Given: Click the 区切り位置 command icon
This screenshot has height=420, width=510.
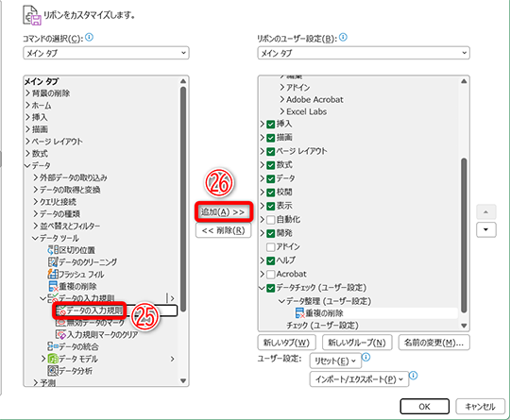Looking at the screenshot, I should point(53,250).
